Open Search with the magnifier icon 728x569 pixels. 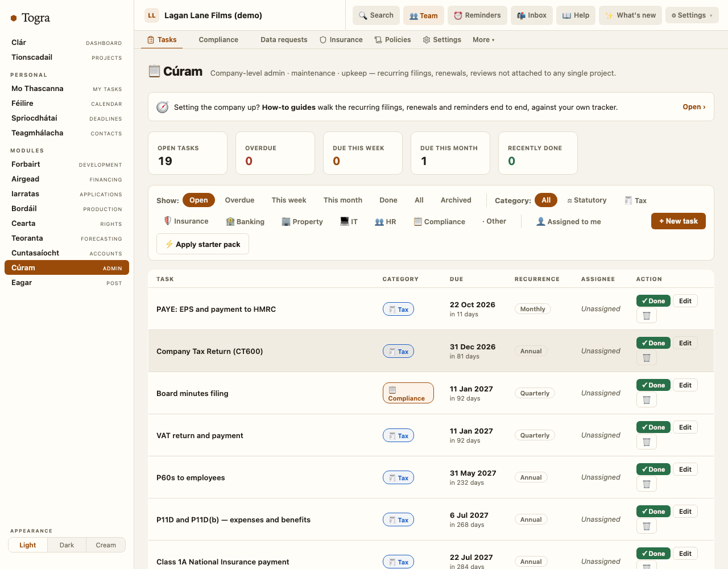pyautogui.click(x=376, y=15)
